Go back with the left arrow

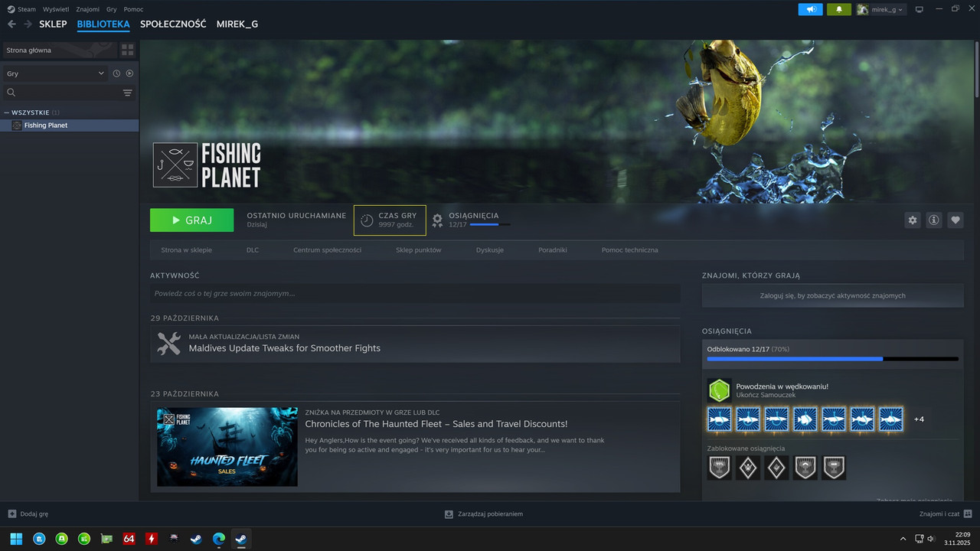11,24
